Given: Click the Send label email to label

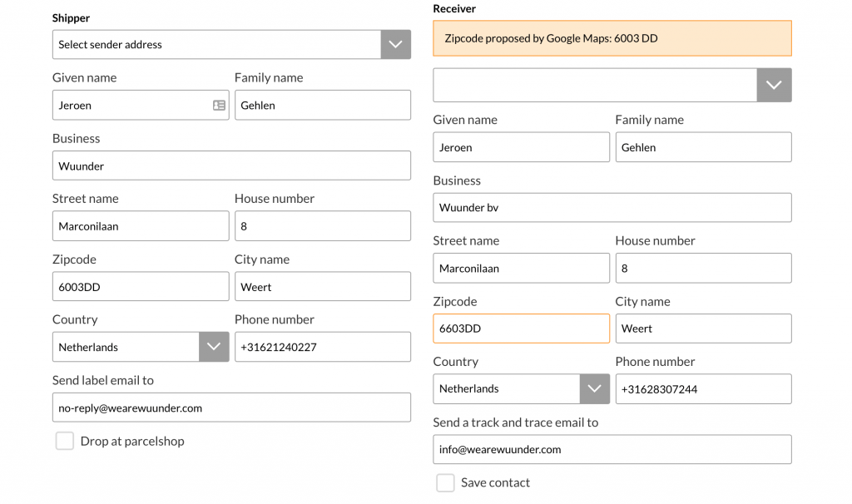Looking at the screenshot, I should [103, 380].
